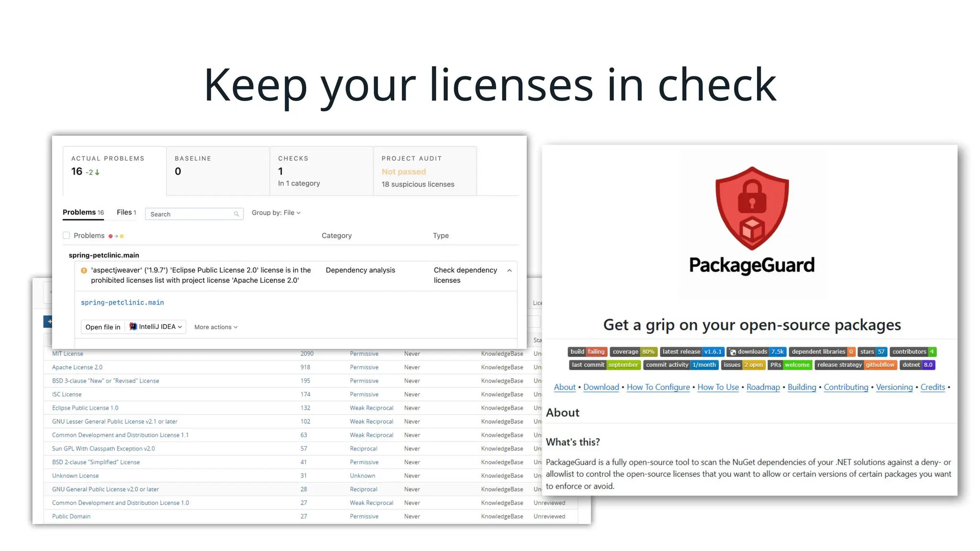
Task: Click the contributors 4 badge
Action: point(913,352)
